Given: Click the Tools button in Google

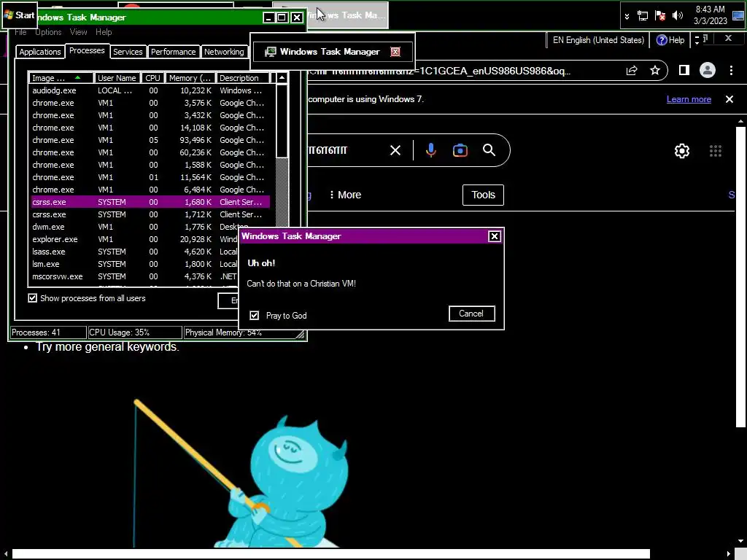Looking at the screenshot, I should 483,195.
